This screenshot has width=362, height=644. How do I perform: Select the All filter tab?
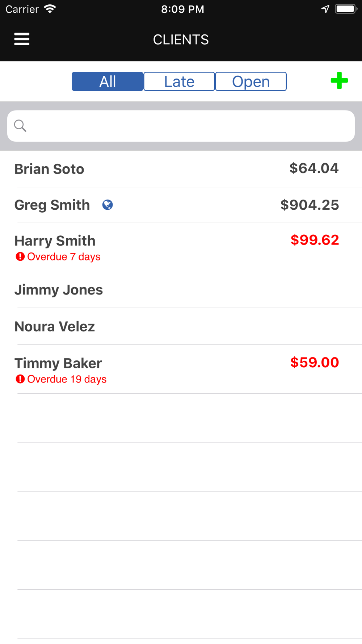click(x=108, y=81)
